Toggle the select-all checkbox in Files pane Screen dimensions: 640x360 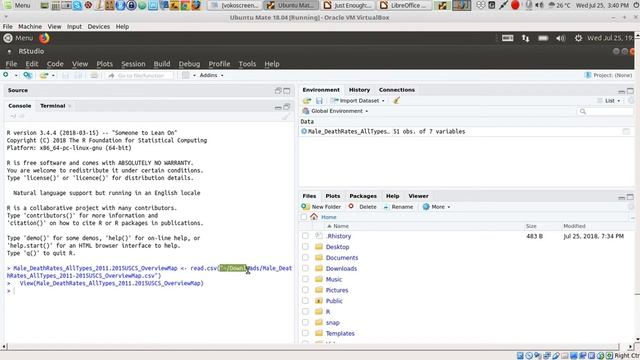[304, 217]
